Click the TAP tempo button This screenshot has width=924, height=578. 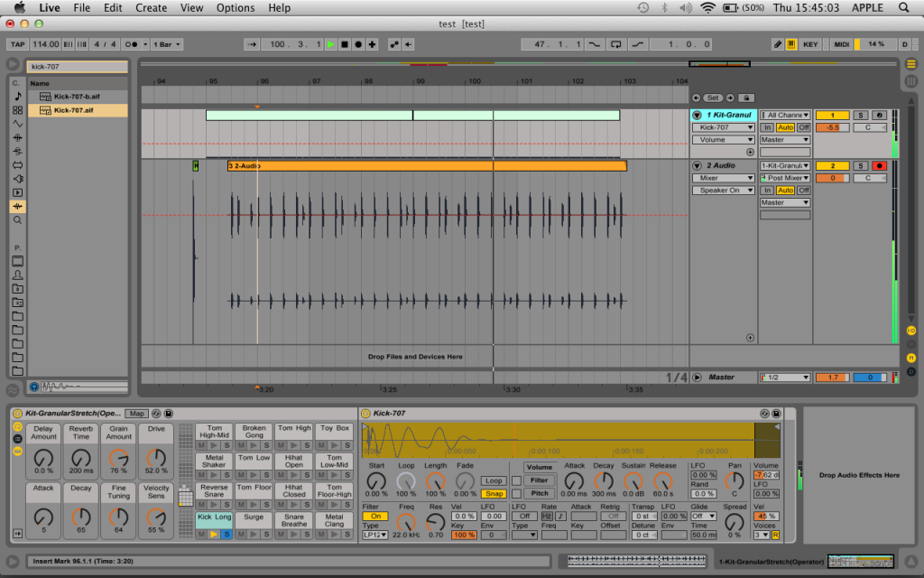pyautogui.click(x=18, y=44)
